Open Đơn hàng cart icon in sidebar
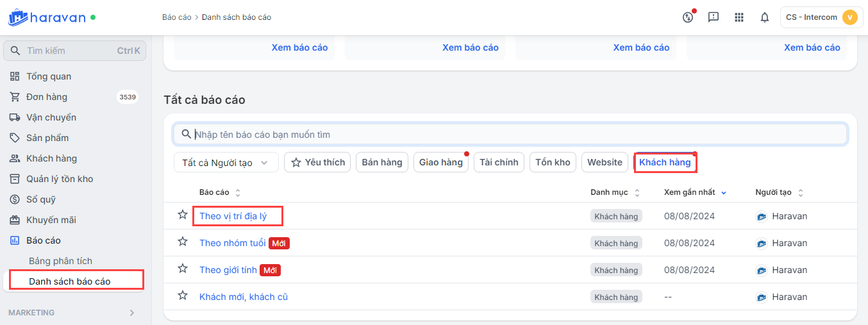Image resolution: width=868 pixels, height=325 pixels. (15, 97)
